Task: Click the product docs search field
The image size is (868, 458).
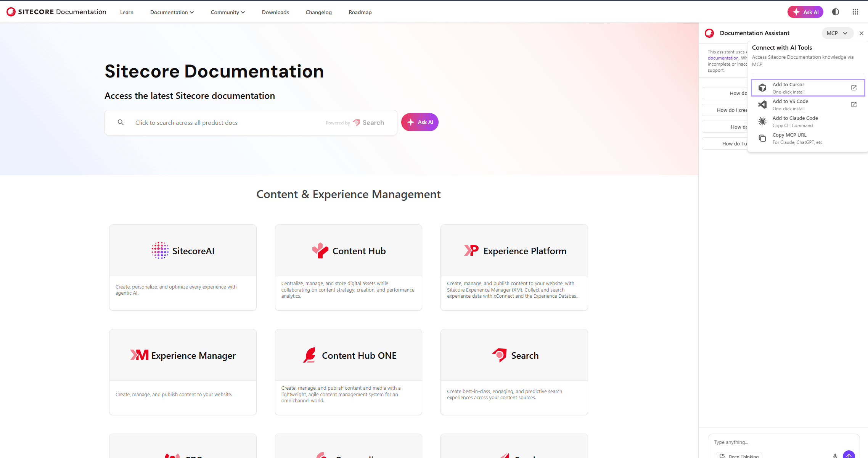Action: click(x=251, y=123)
